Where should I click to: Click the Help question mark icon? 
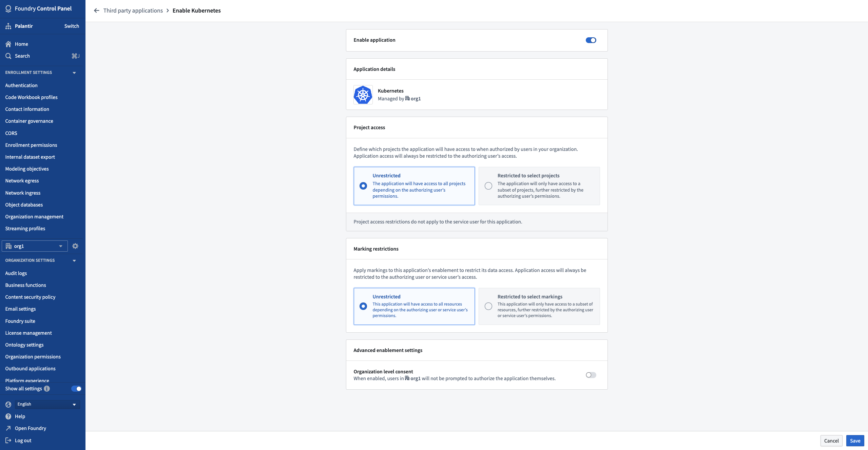[x=8, y=416]
